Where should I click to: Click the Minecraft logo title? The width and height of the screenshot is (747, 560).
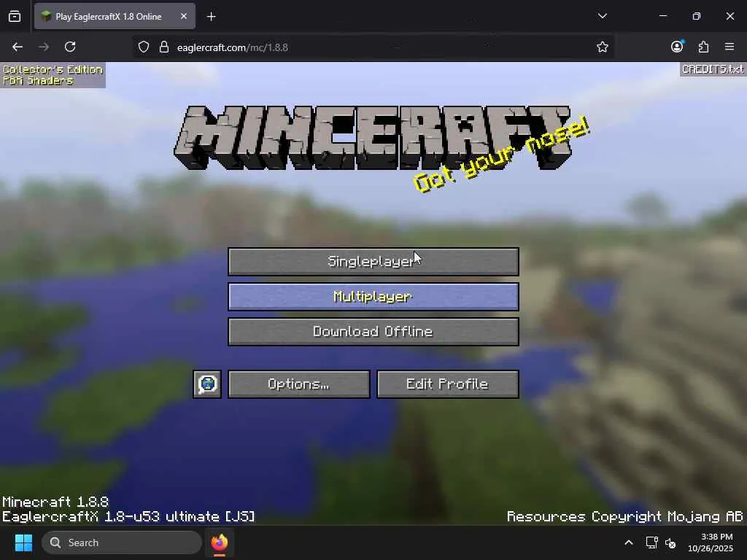point(373,138)
